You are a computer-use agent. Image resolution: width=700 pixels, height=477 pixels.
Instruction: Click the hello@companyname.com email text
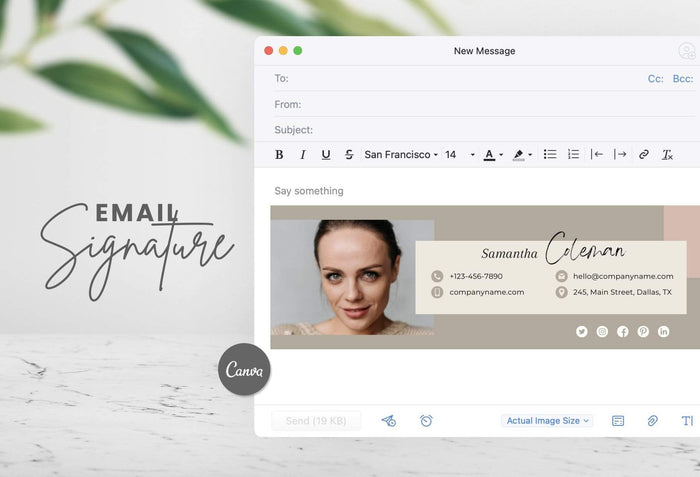[623, 276]
